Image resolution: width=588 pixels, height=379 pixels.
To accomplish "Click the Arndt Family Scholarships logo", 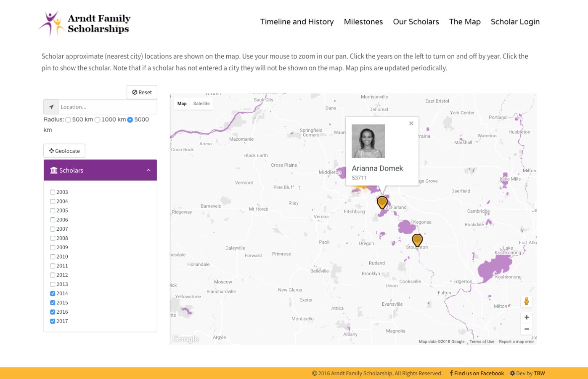I will pos(85,24).
